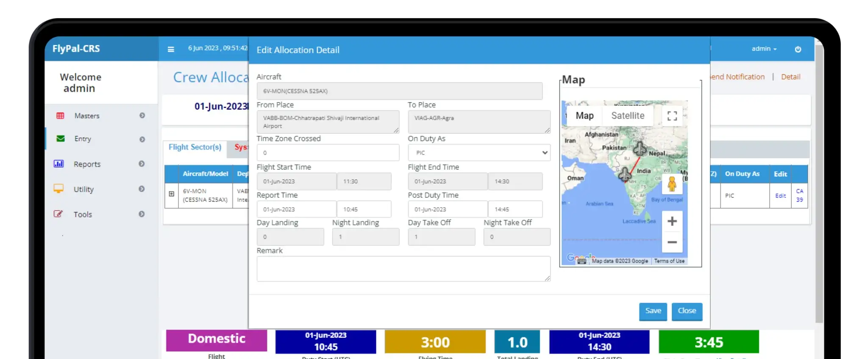Click the Time Zone Crossed field
The image size is (868, 359).
[328, 153]
